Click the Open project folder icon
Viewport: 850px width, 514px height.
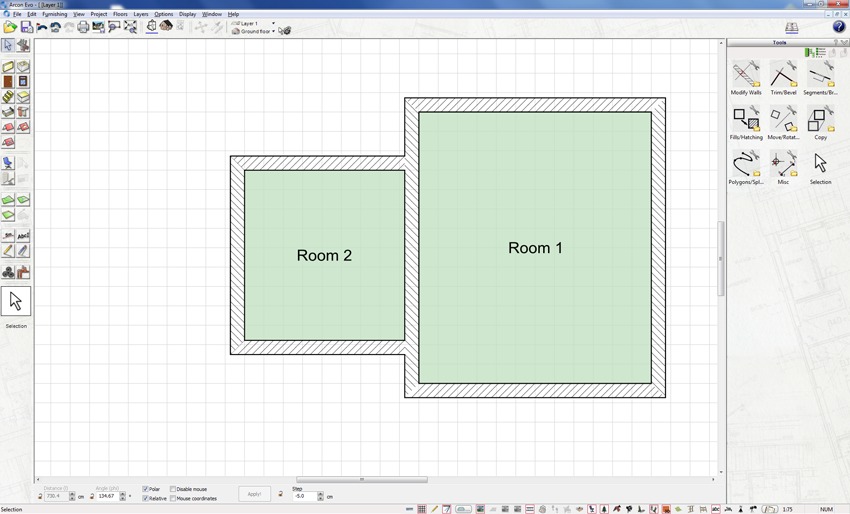pyautogui.click(x=10, y=27)
